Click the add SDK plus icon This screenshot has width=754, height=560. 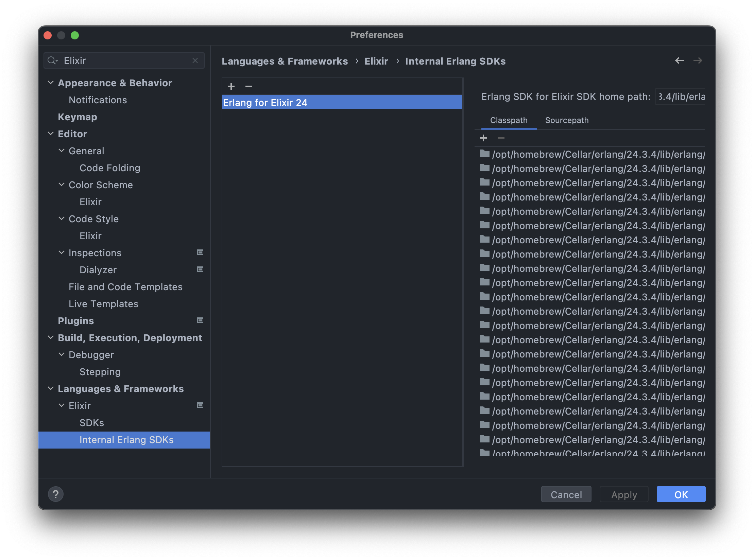[231, 86]
